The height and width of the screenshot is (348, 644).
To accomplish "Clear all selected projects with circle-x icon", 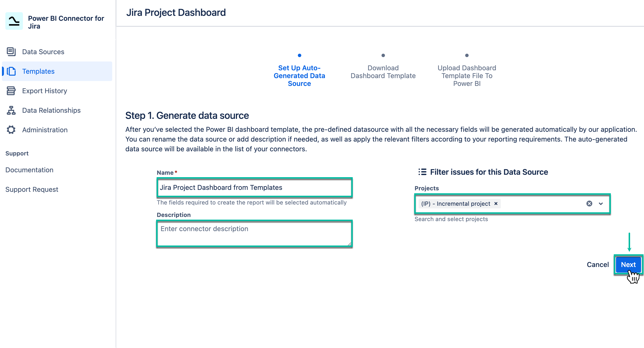I will pos(589,204).
